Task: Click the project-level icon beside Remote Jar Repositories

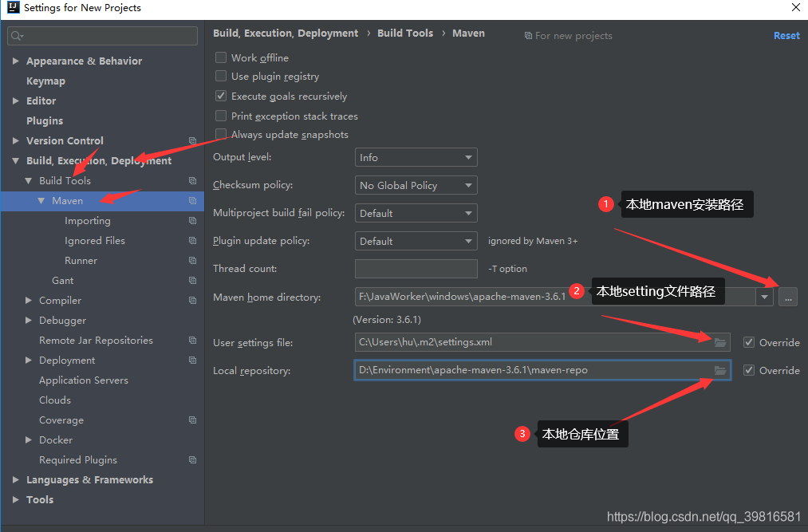Action: click(x=193, y=341)
